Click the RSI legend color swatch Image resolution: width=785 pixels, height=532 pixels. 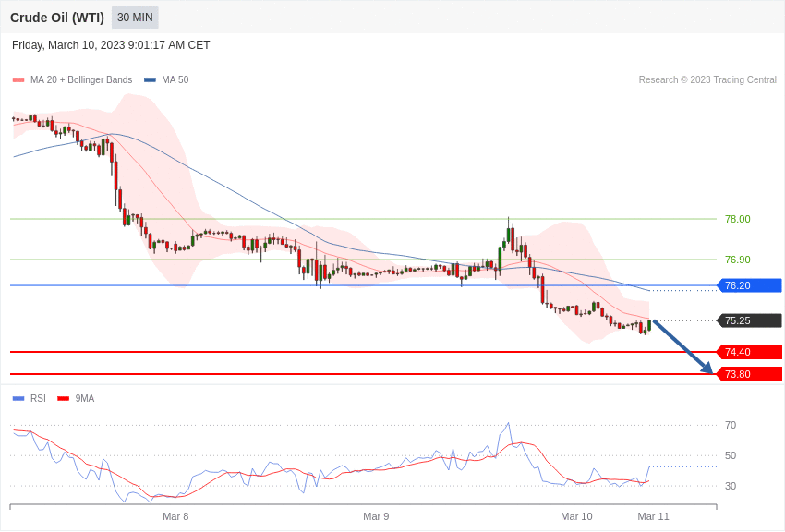(18, 399)
